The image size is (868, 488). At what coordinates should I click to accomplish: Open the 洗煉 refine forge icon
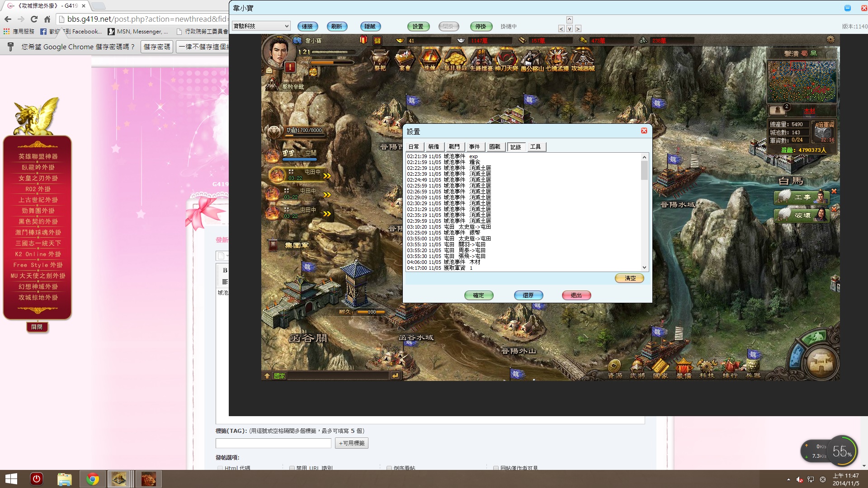[x=429, y=60]
